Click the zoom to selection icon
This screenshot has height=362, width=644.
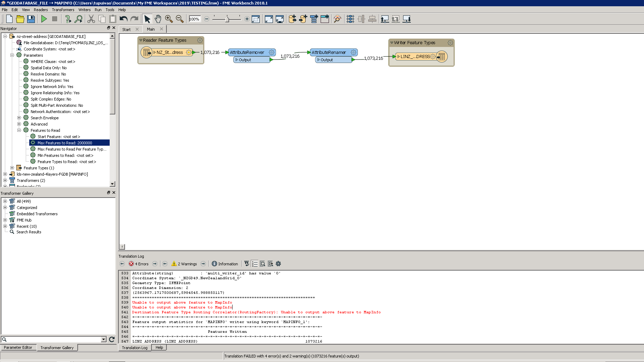click(256, 19)
